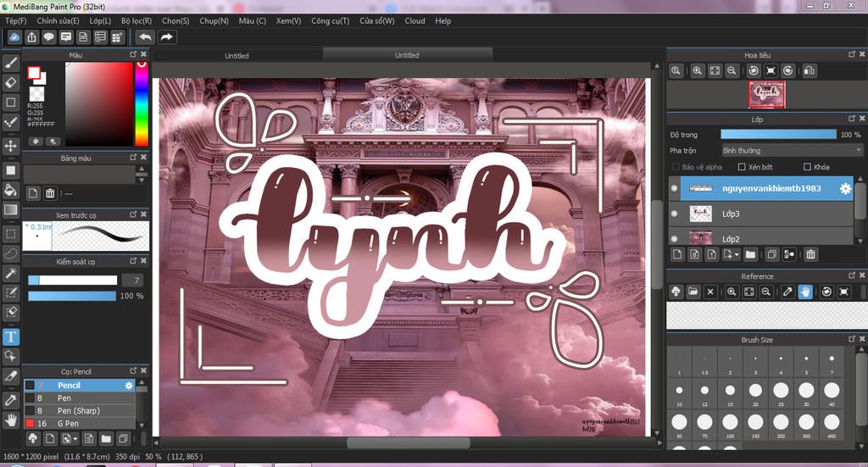Open the Chỉnh sửa(E) menu
Image resolution: width=868 pixels, height=467 pixels.
[58, 20]
